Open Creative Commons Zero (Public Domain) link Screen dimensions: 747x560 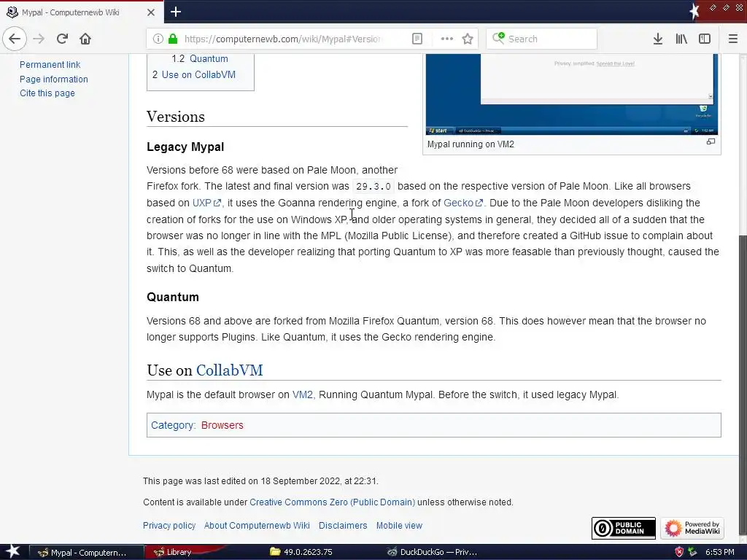click(332, 502)
